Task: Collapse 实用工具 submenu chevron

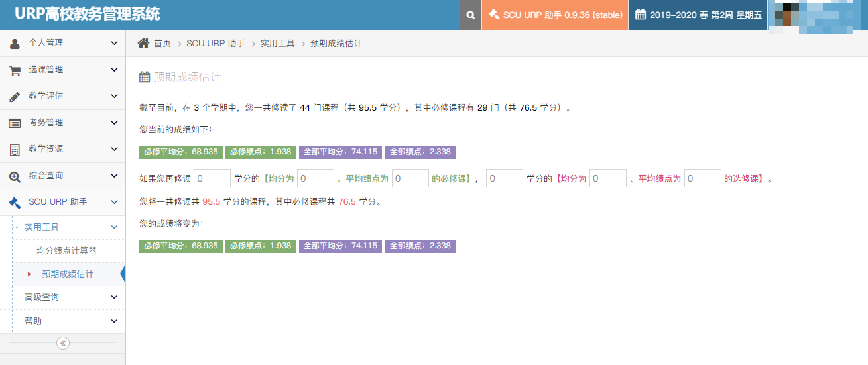Action: [x=114, y=227]
